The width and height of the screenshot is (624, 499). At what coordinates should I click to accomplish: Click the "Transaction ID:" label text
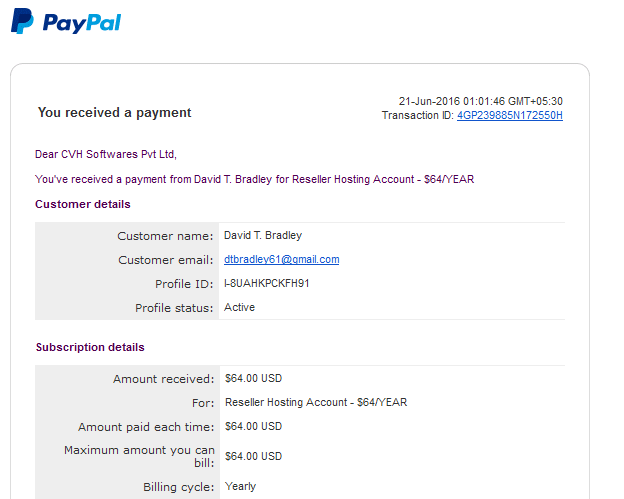click(x=417, y=115)
